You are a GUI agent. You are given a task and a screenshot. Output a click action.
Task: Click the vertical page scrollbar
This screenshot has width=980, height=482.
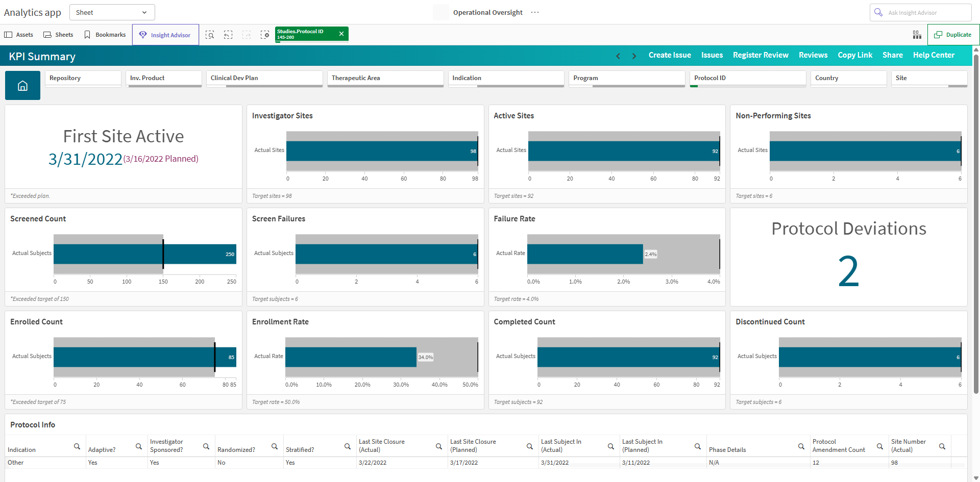[976, 223]
